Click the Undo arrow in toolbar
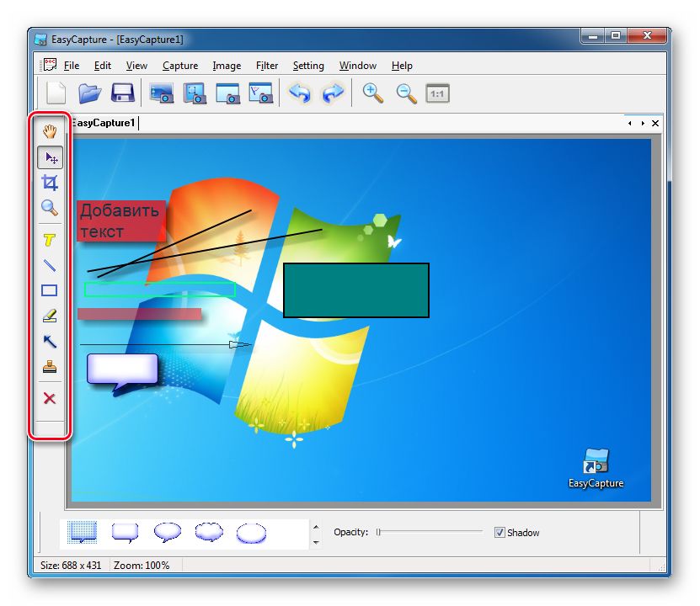Viewport: 700px width, 606px height. (x=299, y=93)
